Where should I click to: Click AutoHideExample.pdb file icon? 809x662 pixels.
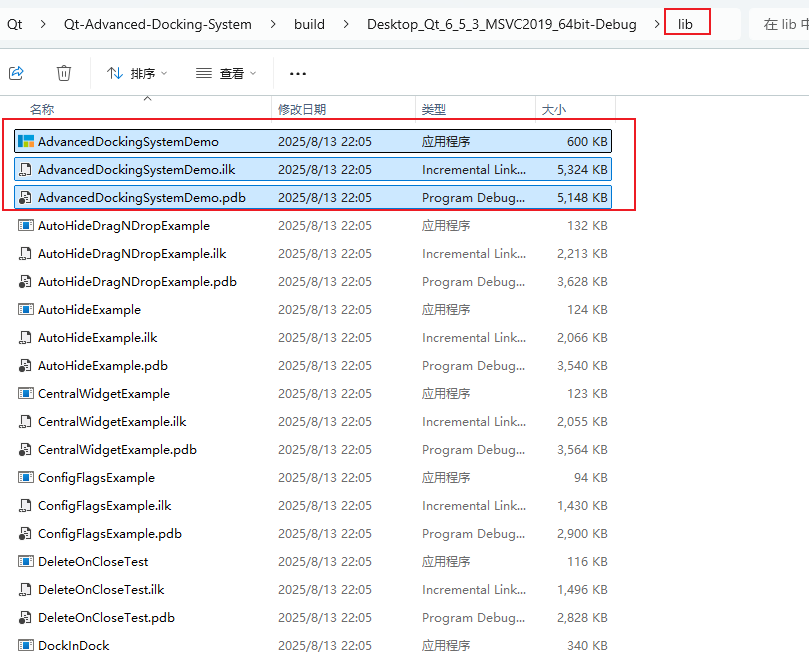25,366
